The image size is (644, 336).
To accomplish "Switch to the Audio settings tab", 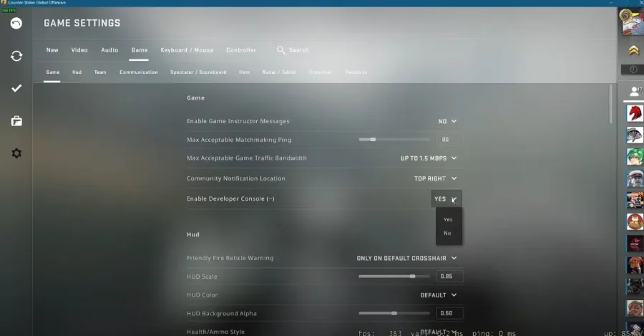I will [109, 50].
